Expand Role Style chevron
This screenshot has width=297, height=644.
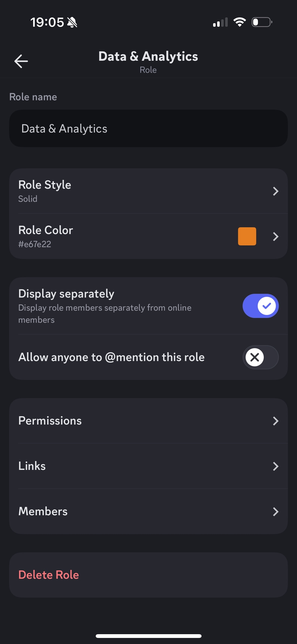[x=276, y=191]
